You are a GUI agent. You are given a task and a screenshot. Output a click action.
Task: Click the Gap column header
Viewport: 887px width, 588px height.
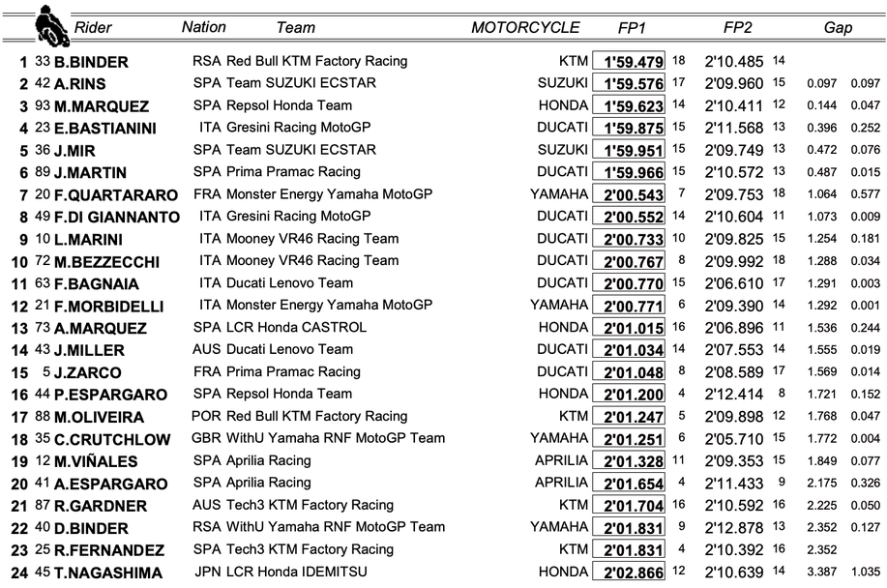(x=838, y=28)
